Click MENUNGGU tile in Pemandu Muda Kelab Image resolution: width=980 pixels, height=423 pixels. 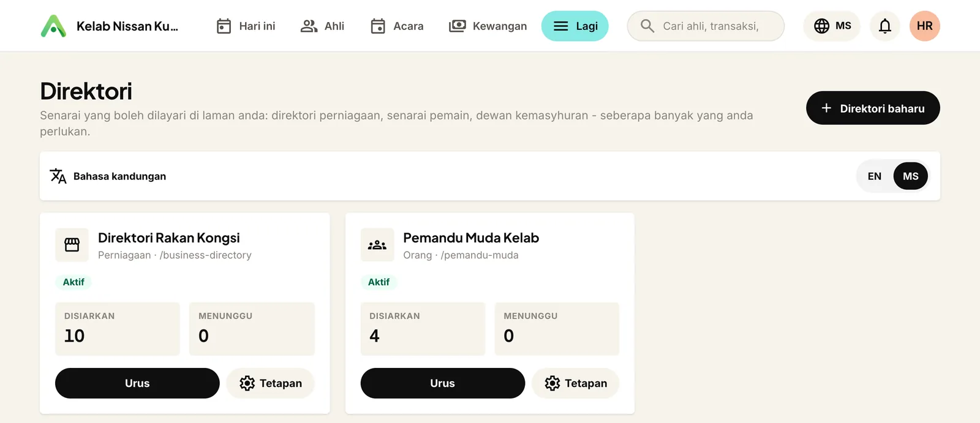coord(557,329)
